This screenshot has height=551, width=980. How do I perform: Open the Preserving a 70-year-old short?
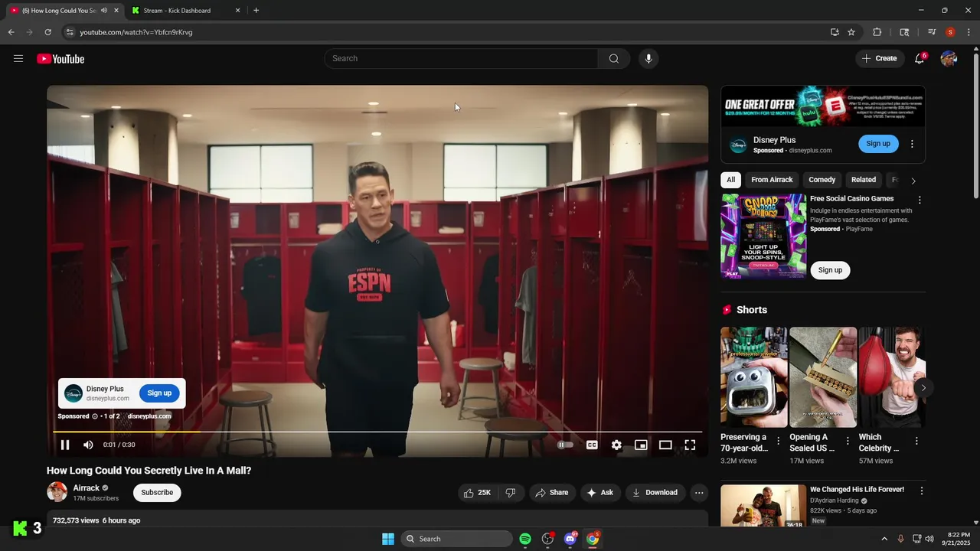click(x=754, y=377)
